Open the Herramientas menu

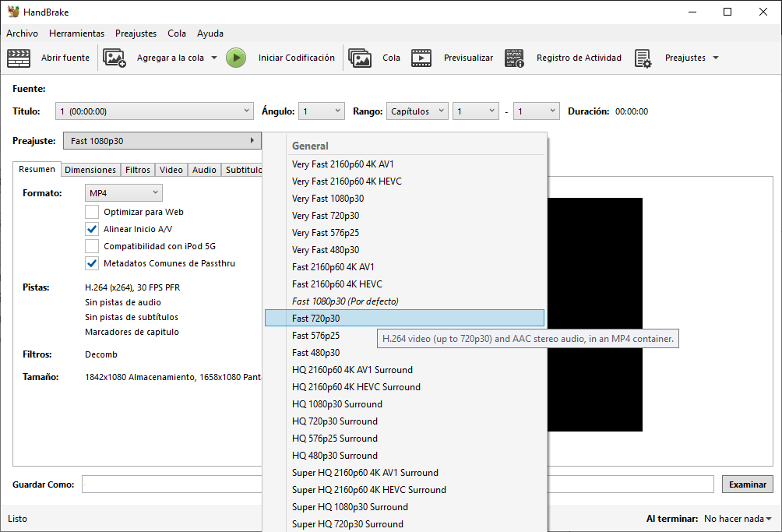pos(77,33)
